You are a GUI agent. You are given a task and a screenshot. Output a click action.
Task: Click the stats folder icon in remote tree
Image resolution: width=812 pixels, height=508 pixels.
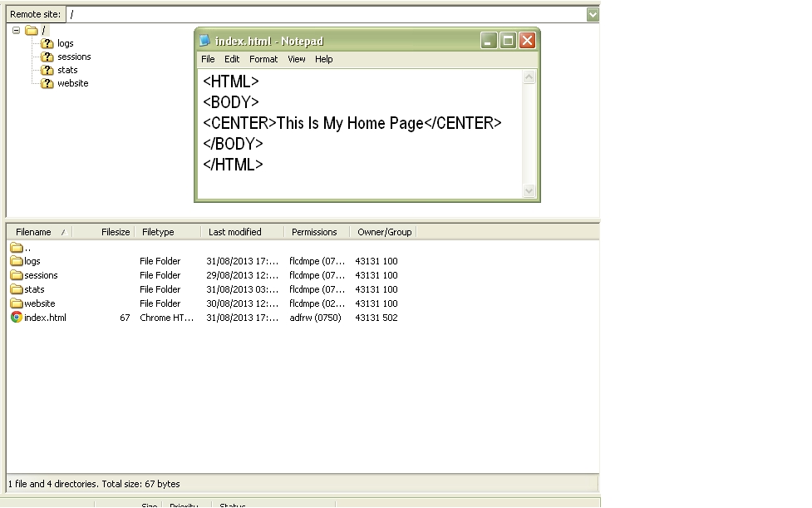click(47, 70)
